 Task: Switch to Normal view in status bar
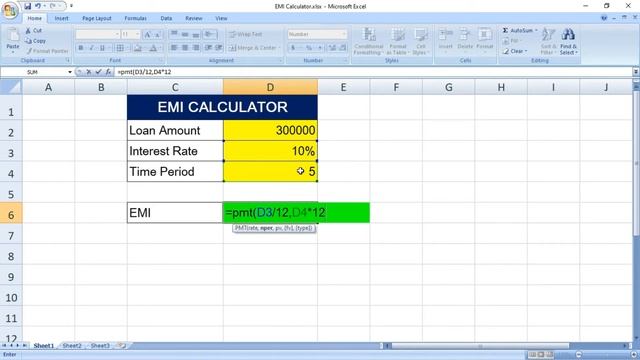532,354
